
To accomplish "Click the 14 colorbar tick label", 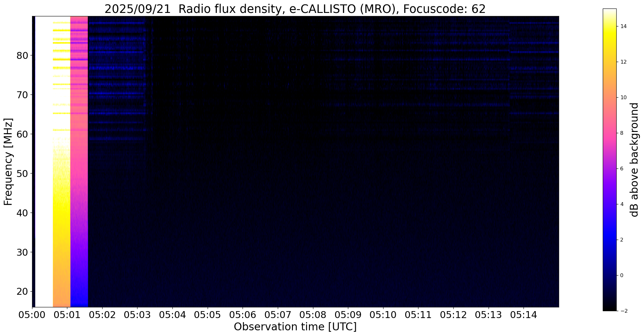I will [623, 26].
